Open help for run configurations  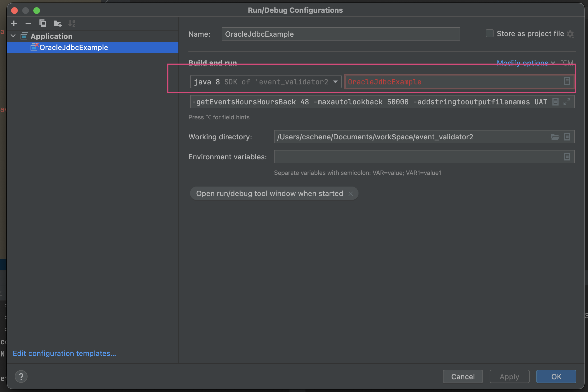pos(21,376)
